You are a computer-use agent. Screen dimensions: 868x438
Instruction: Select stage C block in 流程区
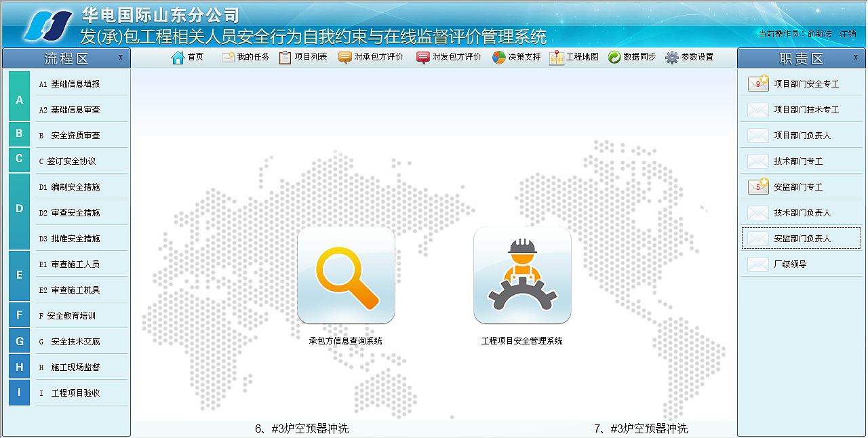(20, 159)
